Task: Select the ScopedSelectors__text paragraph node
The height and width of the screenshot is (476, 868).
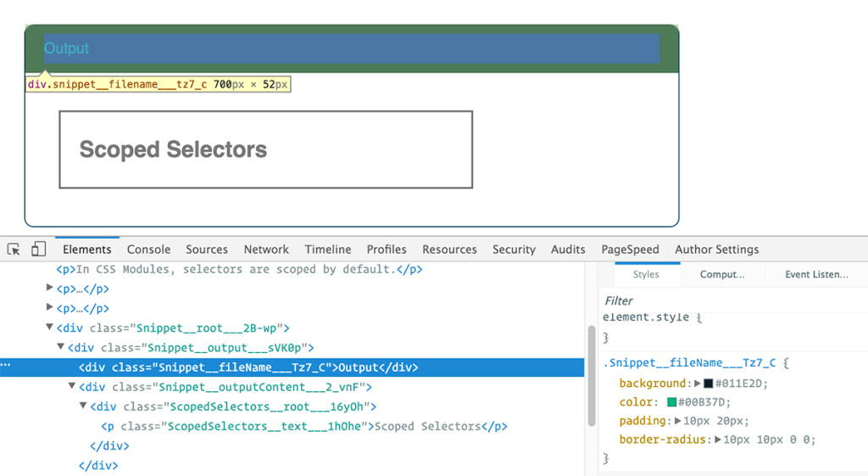Action: (x=303, y=426)
